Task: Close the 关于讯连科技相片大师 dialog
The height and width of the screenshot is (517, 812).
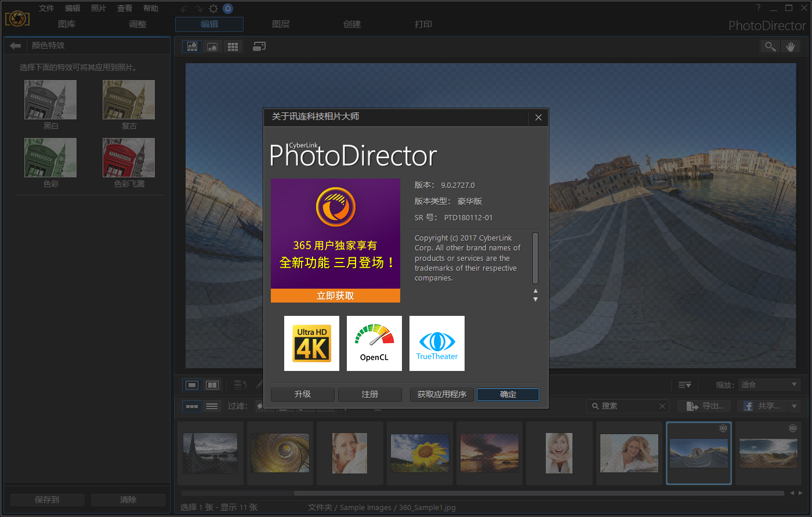Action: pos(538,118)
